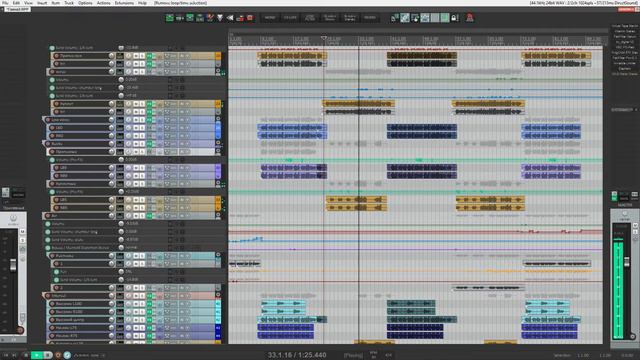
Task: Arm the L100 track for recording
Action: pyautogui.click(x=53, y=304)
